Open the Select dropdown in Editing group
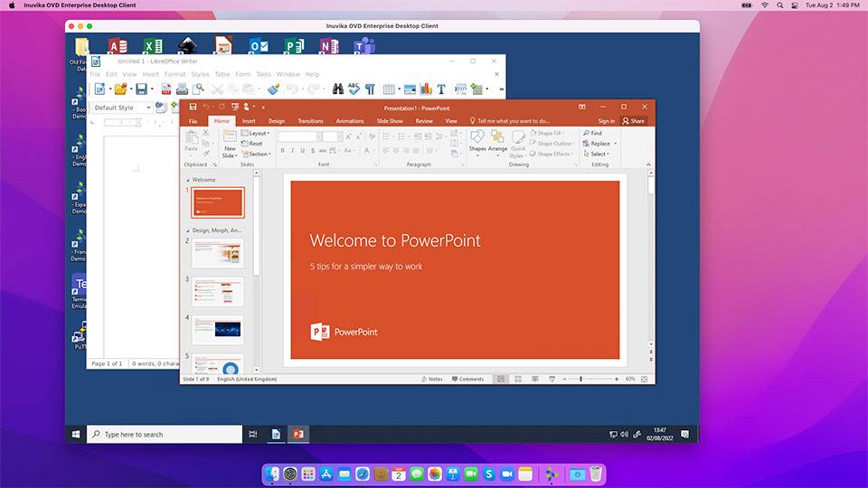Image resolution: width=868 pixels, height=488 pixels. pyautogui.click(x=596, y=155)
